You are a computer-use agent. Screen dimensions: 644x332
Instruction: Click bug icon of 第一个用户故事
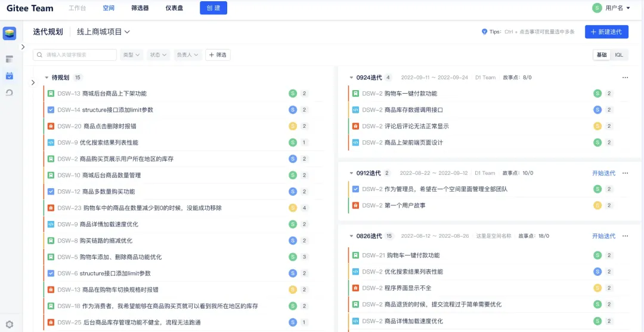(x=355, y=205)
